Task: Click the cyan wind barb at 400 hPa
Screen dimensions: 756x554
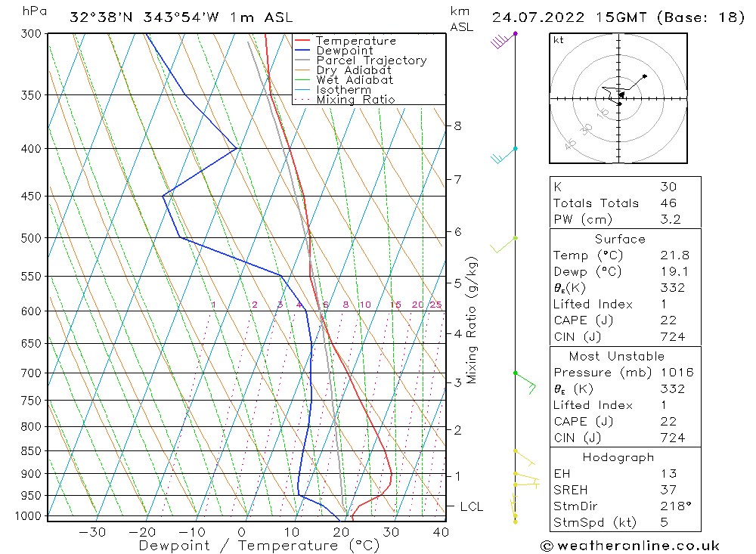Action: [x=503, y=155]
